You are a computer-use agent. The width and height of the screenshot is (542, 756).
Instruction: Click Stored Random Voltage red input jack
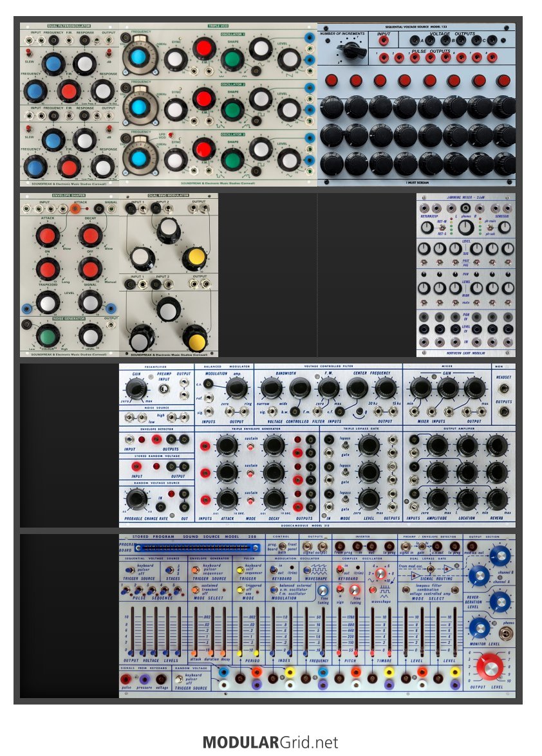tap(136, 466)
